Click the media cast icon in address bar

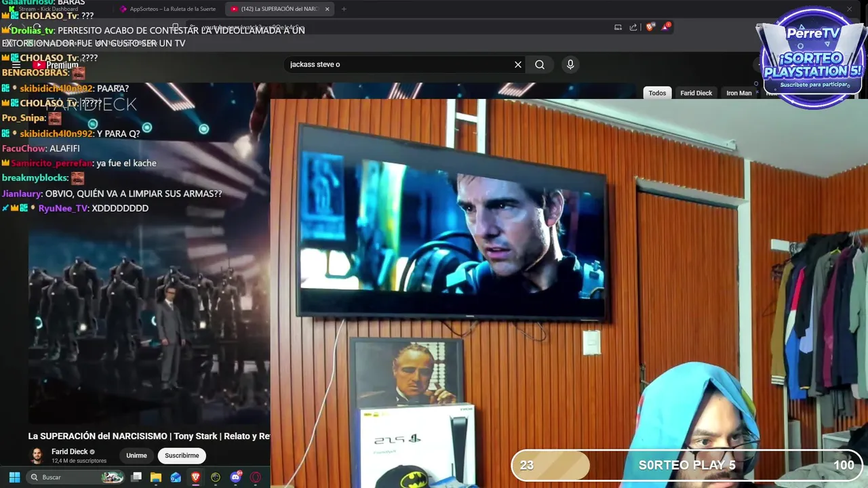click(x=618, y=27)
